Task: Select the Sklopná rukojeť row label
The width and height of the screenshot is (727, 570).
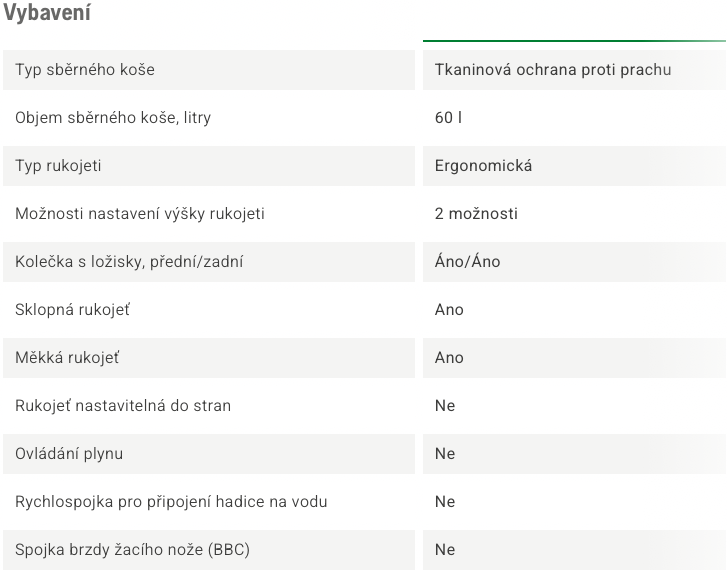Action: [x=72, y=310]
